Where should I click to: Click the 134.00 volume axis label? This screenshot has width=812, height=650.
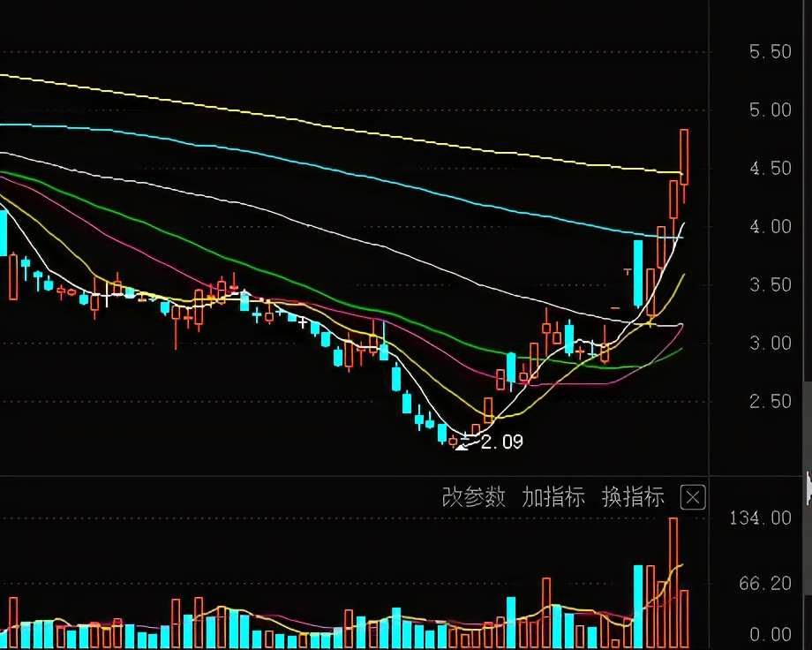[x=760, y=518]
